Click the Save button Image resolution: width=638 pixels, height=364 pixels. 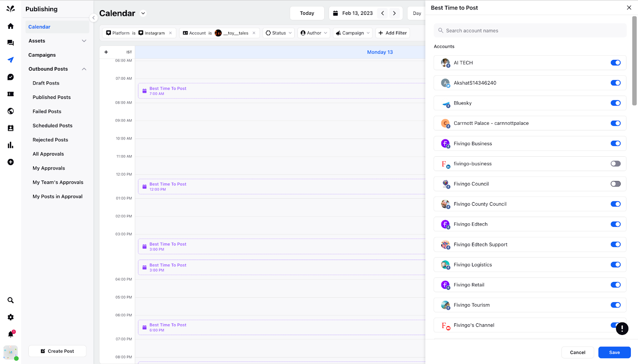click(x=614, y=352)
